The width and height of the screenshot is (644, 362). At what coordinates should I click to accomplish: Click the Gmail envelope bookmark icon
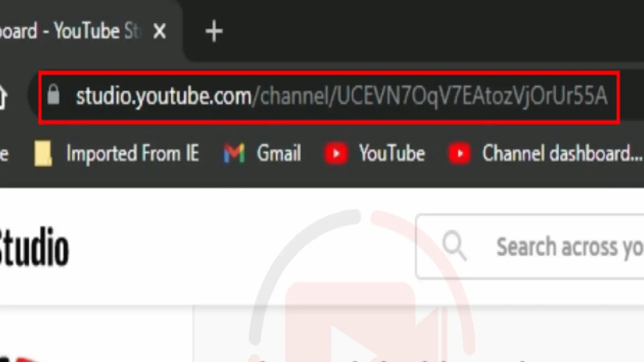pos(234,154)
